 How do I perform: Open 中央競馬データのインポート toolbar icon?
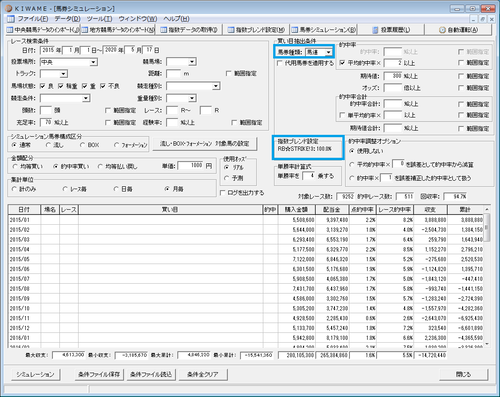click(10, 30)
